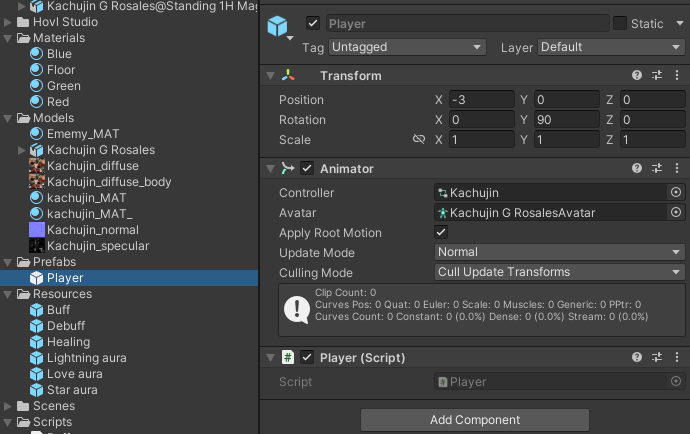
Task: Collapse the Models folder arrow
Action: point(7,118)
